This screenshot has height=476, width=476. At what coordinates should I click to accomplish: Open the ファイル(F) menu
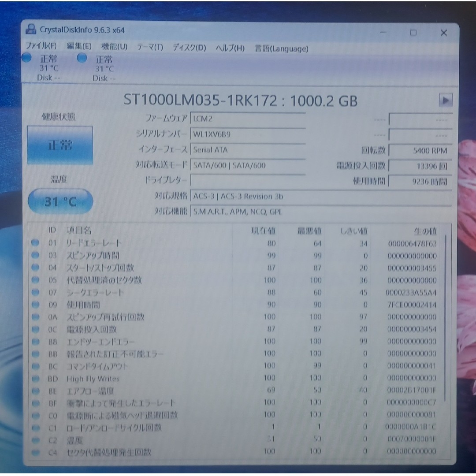(41, 46)
